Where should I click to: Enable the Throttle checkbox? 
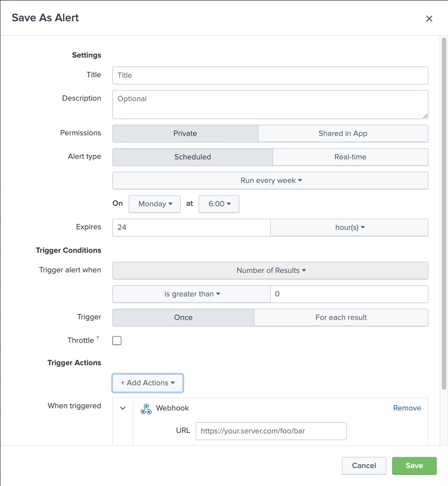pyautogui.click(x=117, y=341)
